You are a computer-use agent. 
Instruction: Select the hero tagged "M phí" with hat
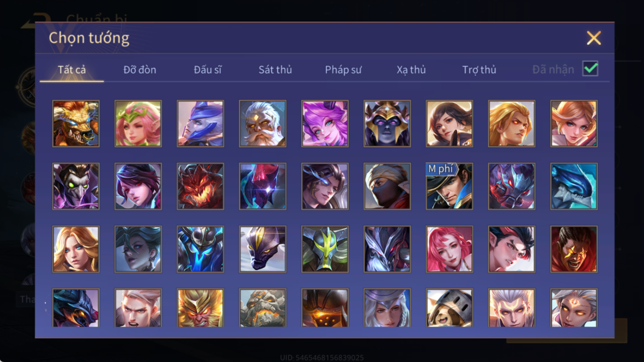coord(449,186)
